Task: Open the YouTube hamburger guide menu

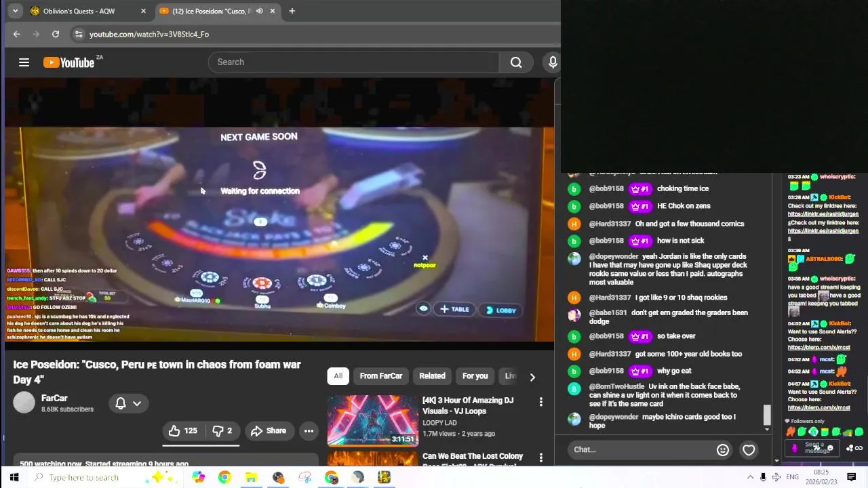Action: click(x=24, y=62)
